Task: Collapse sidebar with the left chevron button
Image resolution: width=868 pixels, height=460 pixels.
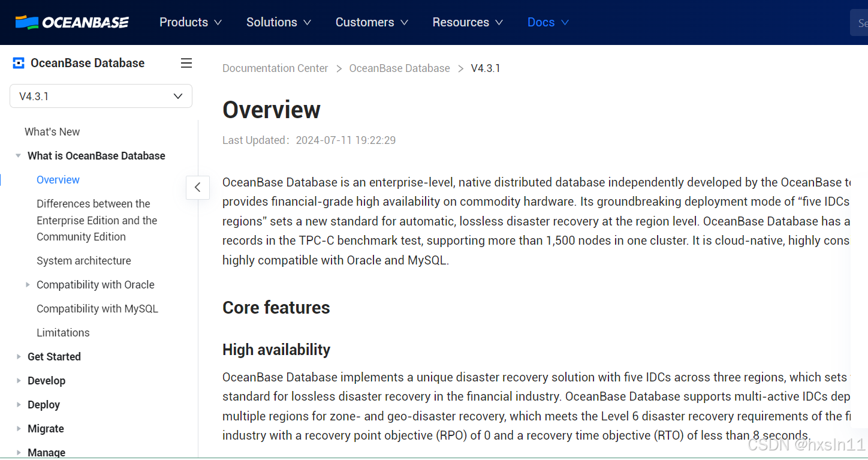Action: point(198,188)
